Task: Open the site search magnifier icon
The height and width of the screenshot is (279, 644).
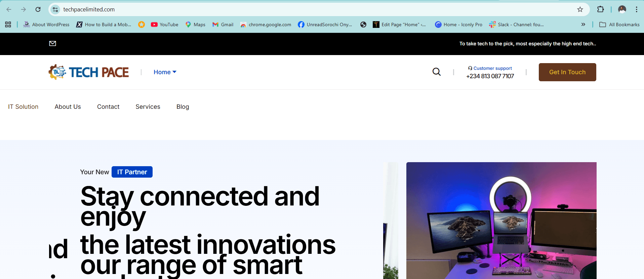Action: [437, 72]
